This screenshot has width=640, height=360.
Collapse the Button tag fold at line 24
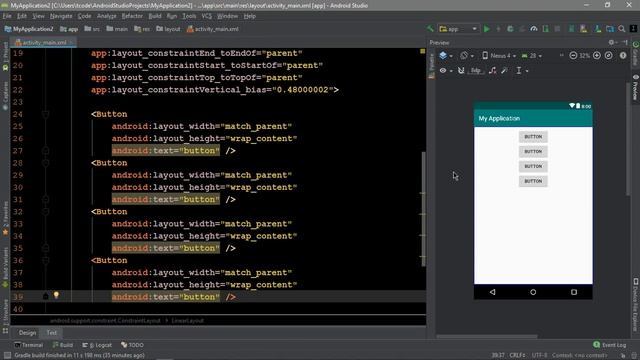46,114
